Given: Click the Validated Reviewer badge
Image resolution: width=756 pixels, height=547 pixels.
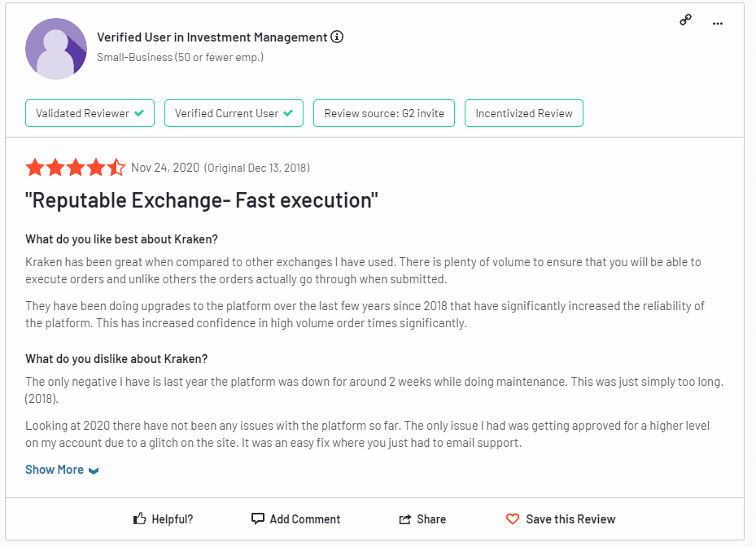Looking at the screenshot, I should (x=90, y=113).
